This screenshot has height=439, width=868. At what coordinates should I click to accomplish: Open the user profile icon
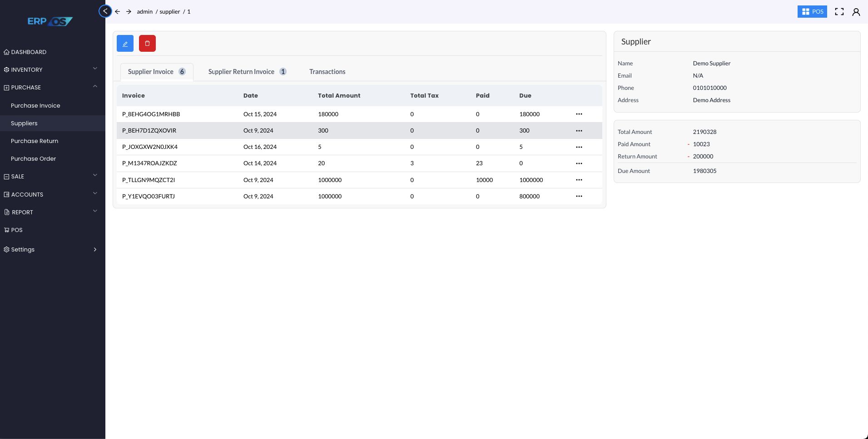tap(856, 12)
